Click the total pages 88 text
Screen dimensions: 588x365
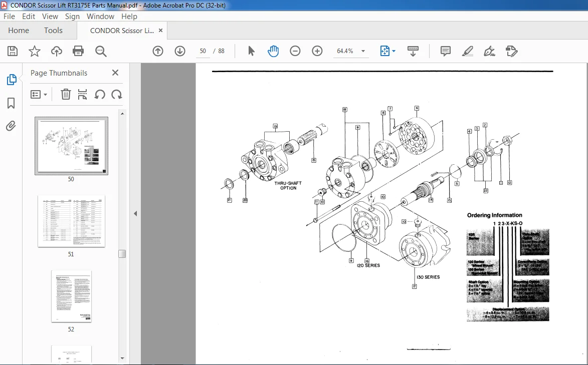[x=221, y=51]
